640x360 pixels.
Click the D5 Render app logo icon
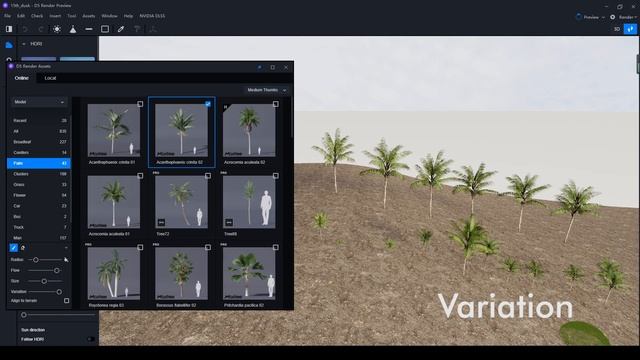click(5, 5)
